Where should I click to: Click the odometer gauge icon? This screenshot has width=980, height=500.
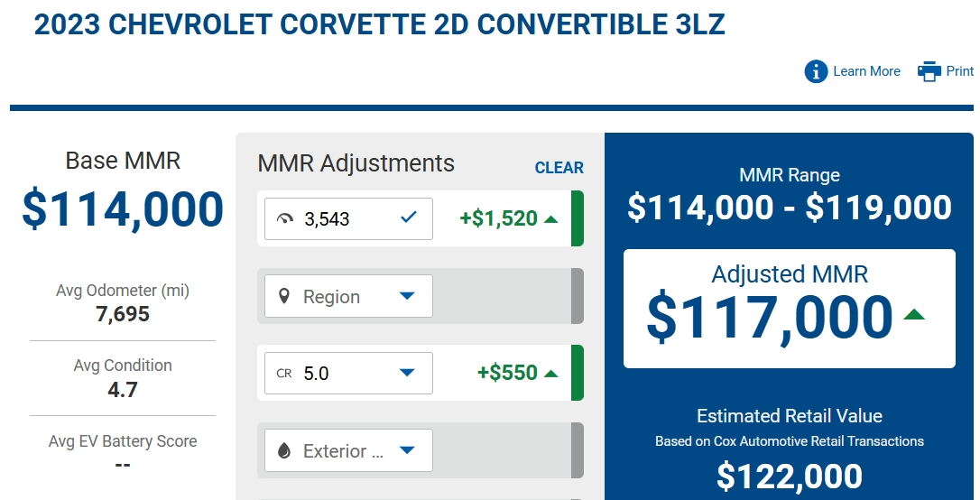pos(284,218)
